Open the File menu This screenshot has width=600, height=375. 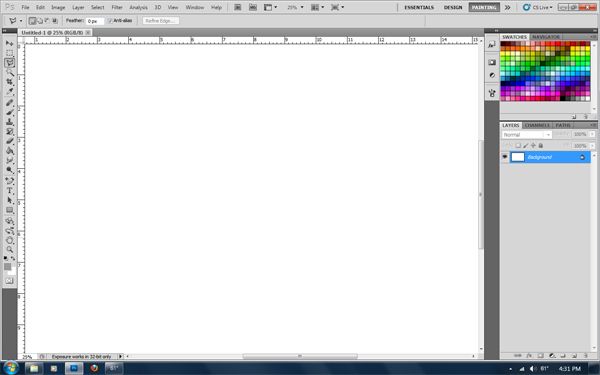[25, 7]
